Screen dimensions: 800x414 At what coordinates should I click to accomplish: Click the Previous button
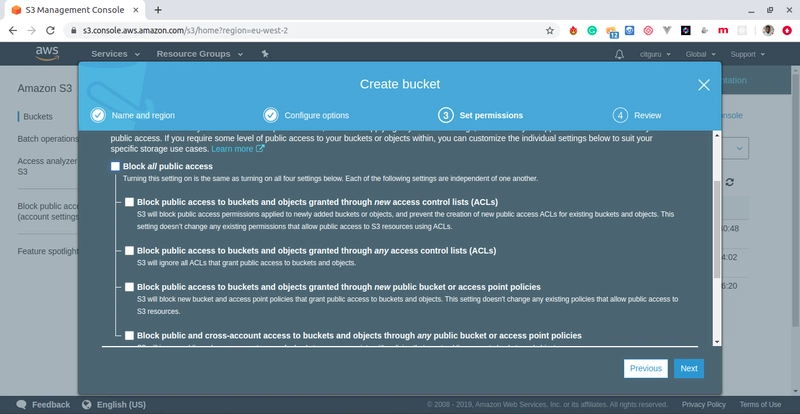point(645,369)
